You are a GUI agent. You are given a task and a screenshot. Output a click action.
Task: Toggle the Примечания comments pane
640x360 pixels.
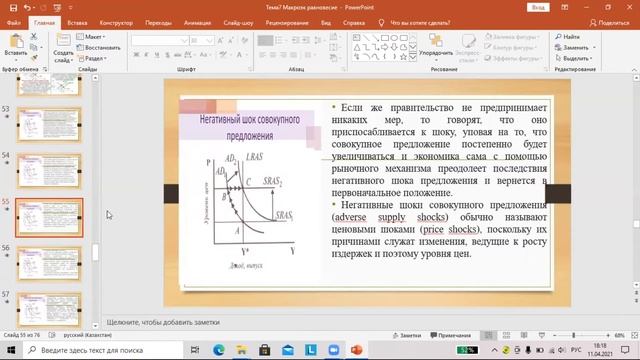pos(451,335)
